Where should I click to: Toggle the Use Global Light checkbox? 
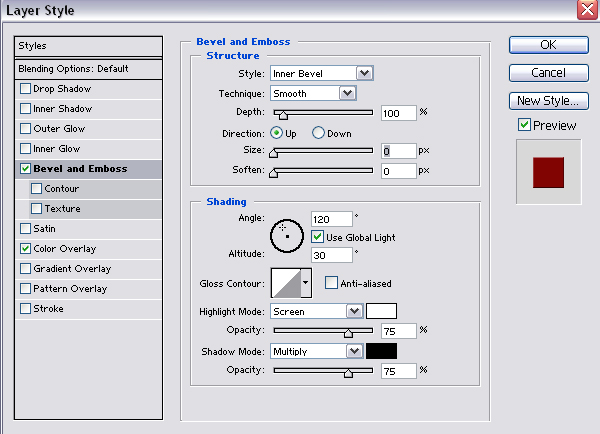(317, 237)
